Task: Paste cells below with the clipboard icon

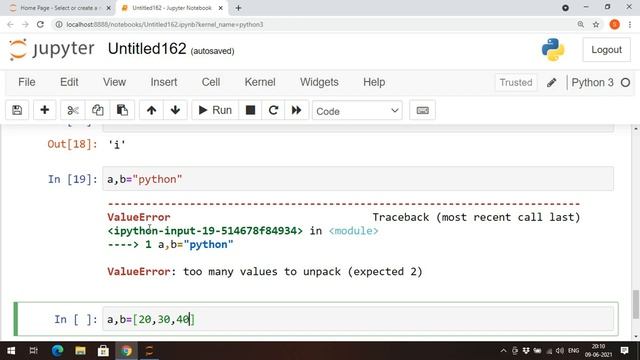Action: [122, 110]
